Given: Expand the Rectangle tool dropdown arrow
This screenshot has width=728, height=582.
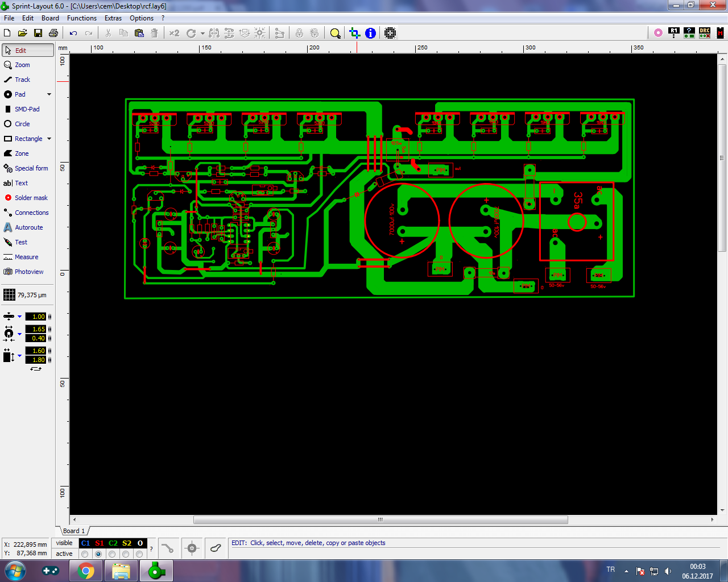Looking at the screenshot, I should point(49,139).
